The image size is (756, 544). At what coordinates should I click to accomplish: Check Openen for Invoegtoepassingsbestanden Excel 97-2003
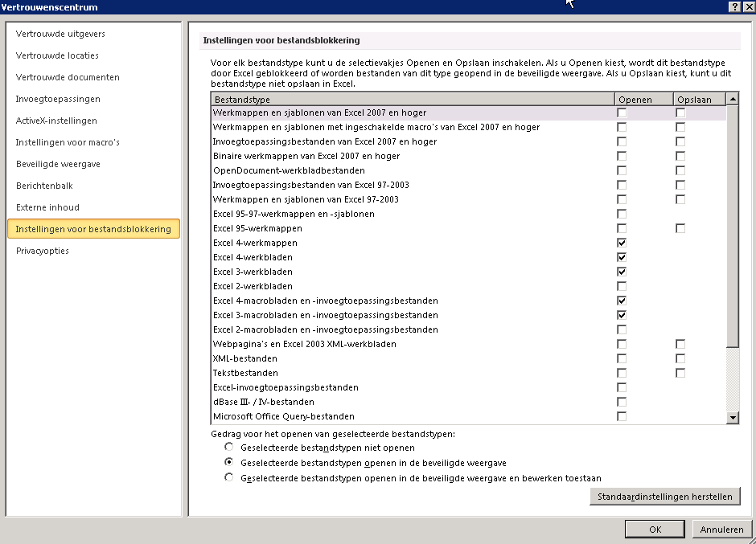coord(622,185)
